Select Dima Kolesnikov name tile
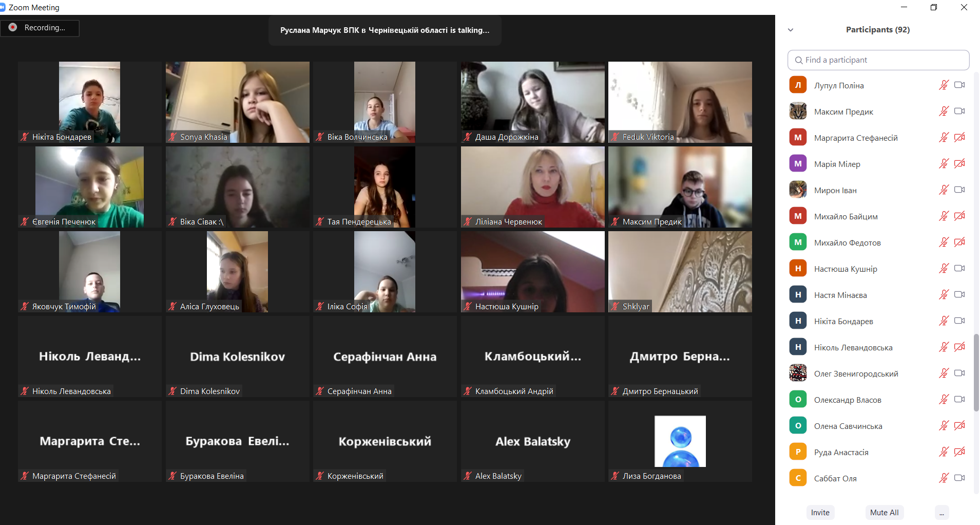Image resolution: width=980 pixels, height=525 pixels. [237, 357]
